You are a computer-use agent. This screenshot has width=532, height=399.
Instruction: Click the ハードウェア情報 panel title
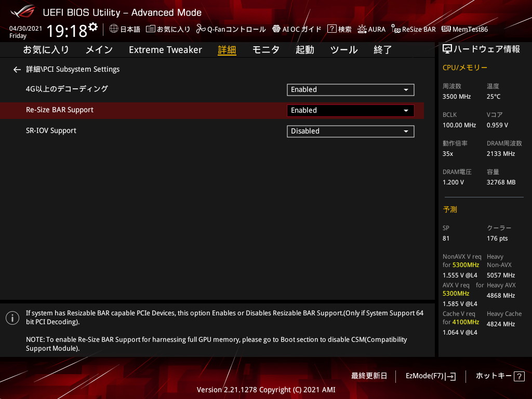pyautogui.click(x=486, y=49)
